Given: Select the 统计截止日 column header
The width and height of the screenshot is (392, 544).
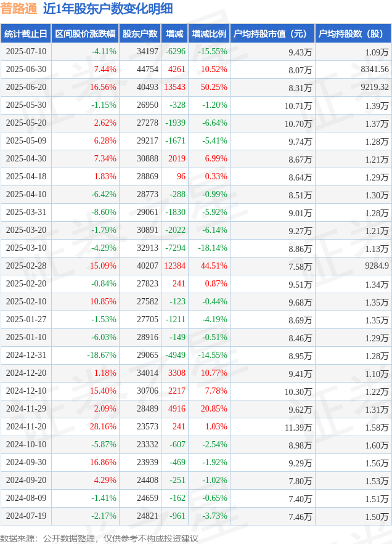Looking at the screenshot, I should 26,34.
